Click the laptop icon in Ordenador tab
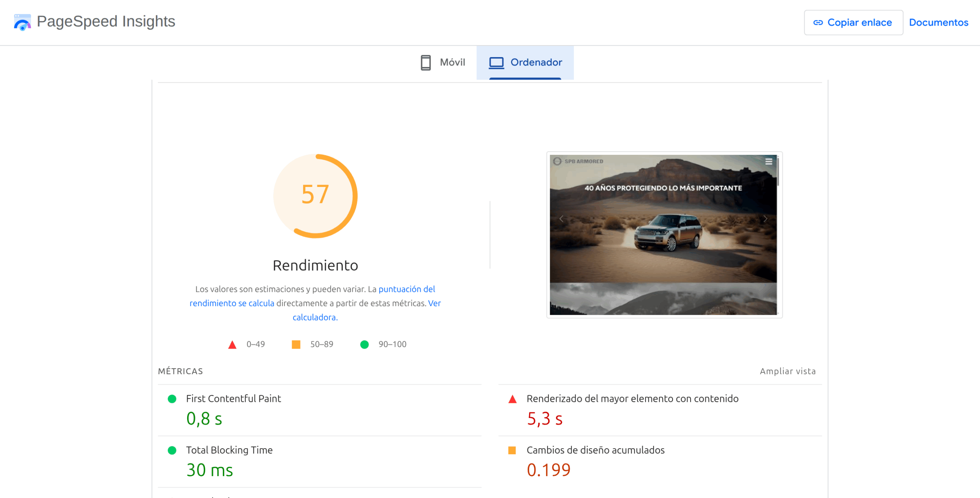Image resolution: width=980 pixels, height=498 pixels. (x=497, y=62)
